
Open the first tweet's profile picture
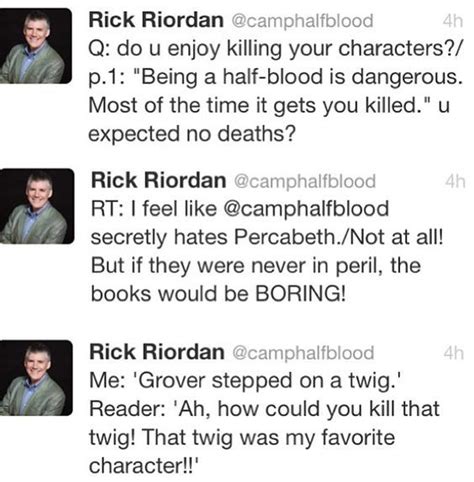click(35, 46)
